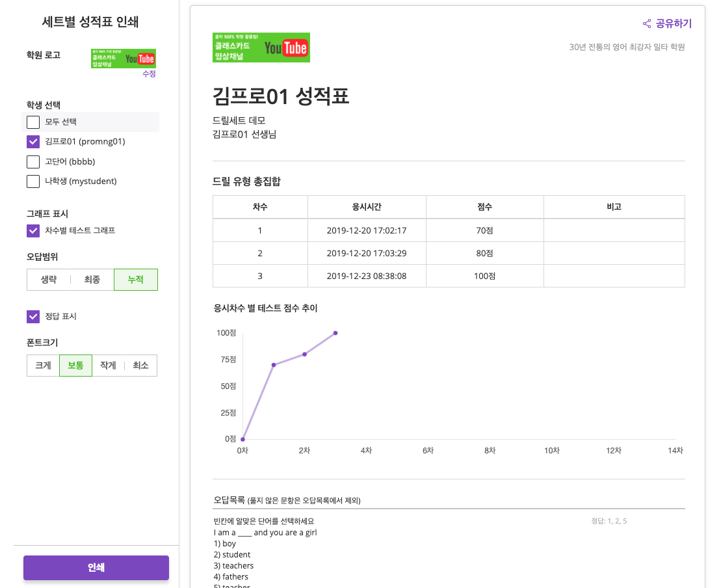Click the share icon beside 공유하기
This screenshot has height=588, width=721.
[x=647, y=24]
